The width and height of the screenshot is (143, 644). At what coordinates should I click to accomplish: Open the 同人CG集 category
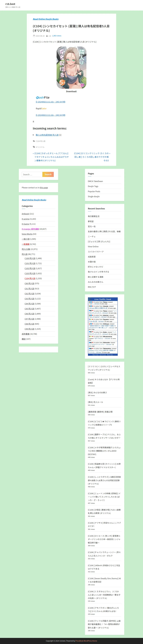26,249
